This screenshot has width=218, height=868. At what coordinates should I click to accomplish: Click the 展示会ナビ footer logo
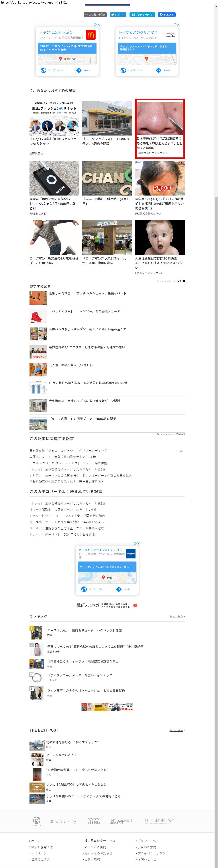(63, 821)
